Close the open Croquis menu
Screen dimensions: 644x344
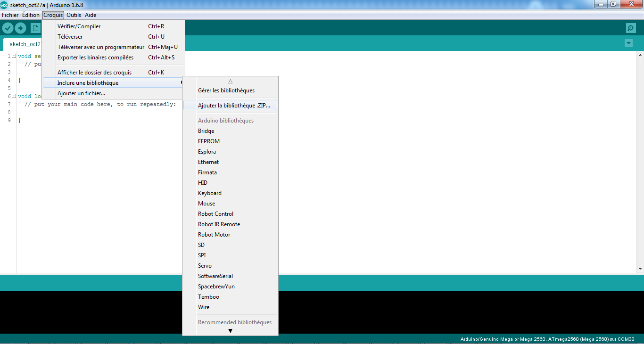(53, 15)
